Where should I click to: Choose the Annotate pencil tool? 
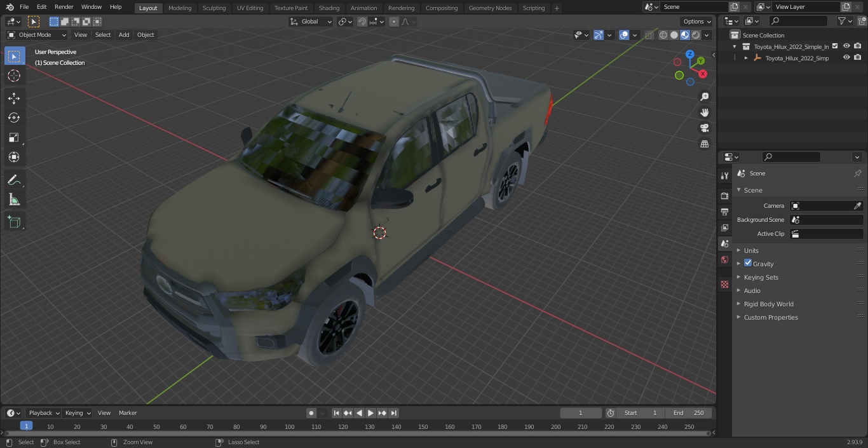pos(14,180)
